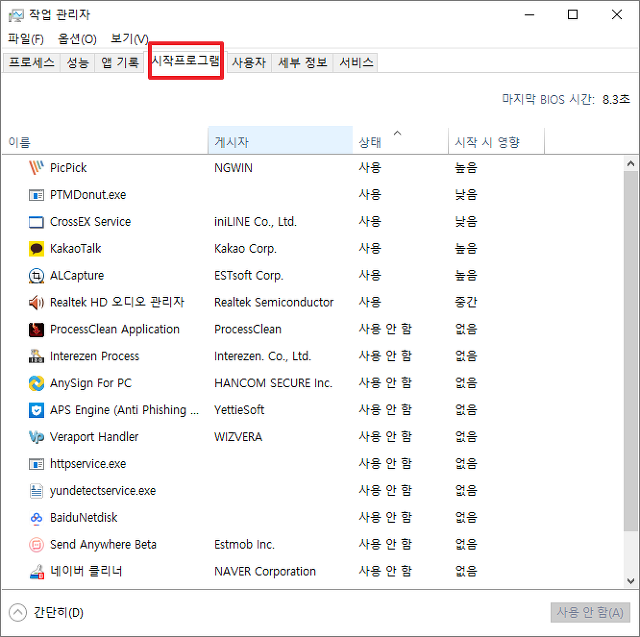This screenshot has height=637, width=640.
Task: Click the Realtek HD speaker icon
Action: (36, 302)
